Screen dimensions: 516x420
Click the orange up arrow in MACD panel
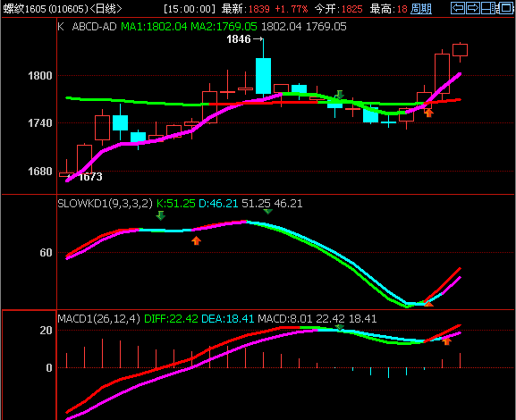pyautogui.click(x=446, y=341)
